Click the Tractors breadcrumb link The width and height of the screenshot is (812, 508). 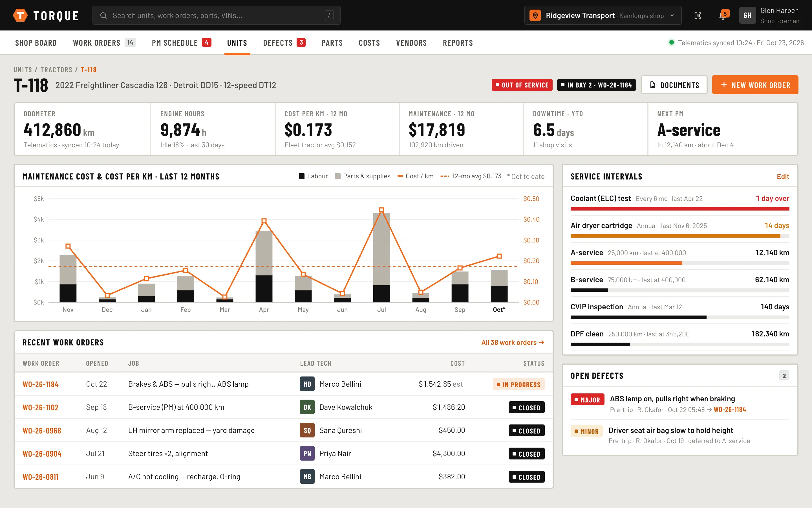coord(56,70)
